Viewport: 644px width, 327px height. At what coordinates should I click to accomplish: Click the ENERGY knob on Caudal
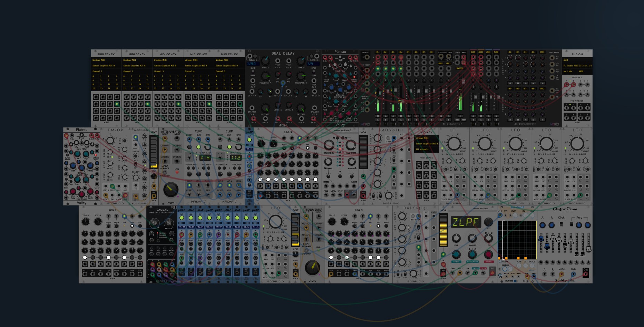coord(169,223)
